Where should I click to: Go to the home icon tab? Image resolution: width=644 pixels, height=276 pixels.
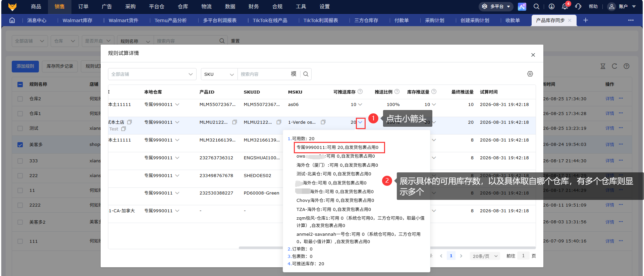[12, 20]
